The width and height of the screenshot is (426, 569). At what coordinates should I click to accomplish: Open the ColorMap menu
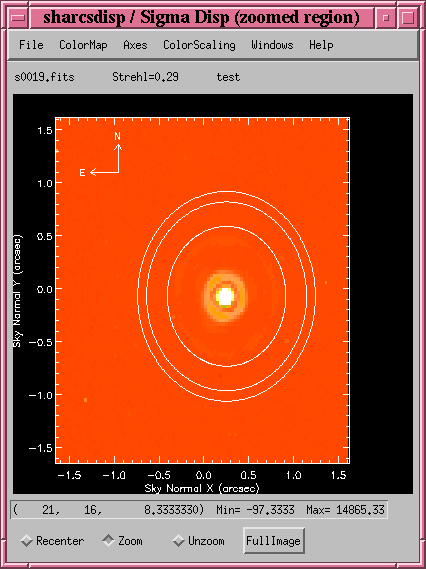tap(83, 45)
